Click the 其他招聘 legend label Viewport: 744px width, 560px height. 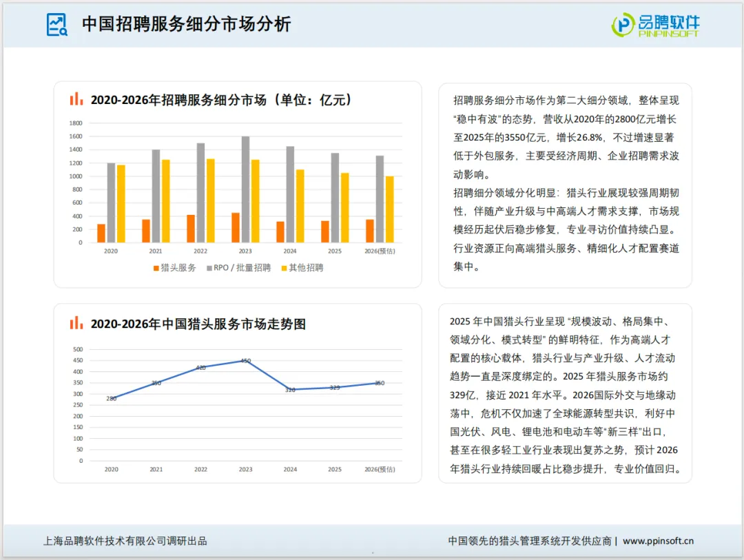[306, 268]
